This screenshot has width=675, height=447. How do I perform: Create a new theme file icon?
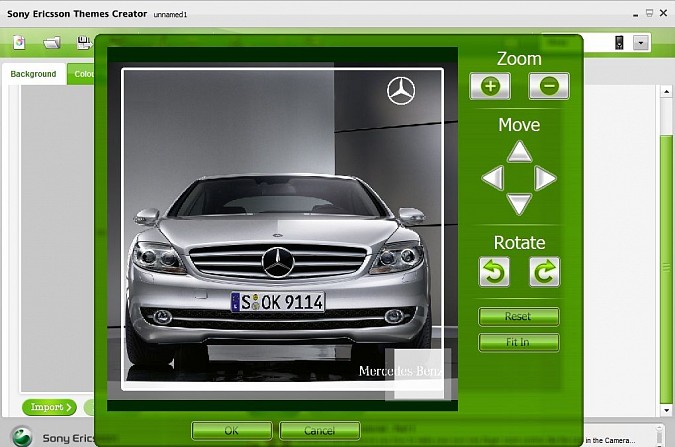[19, 43]
